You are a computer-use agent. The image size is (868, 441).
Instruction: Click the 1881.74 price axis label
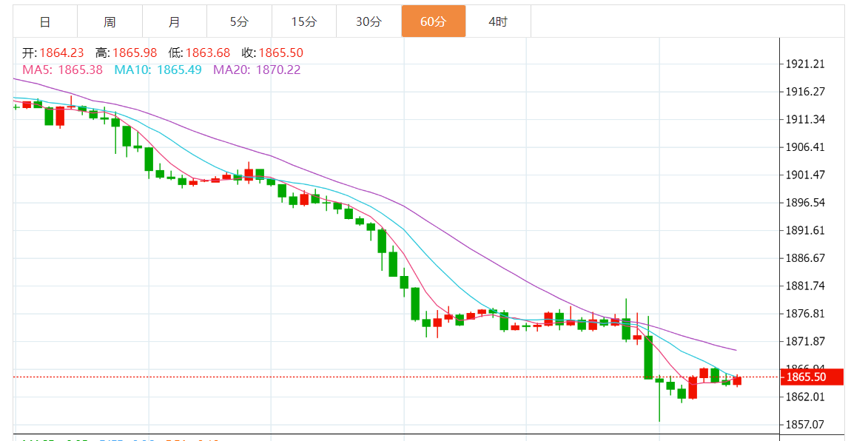point(805,286)
